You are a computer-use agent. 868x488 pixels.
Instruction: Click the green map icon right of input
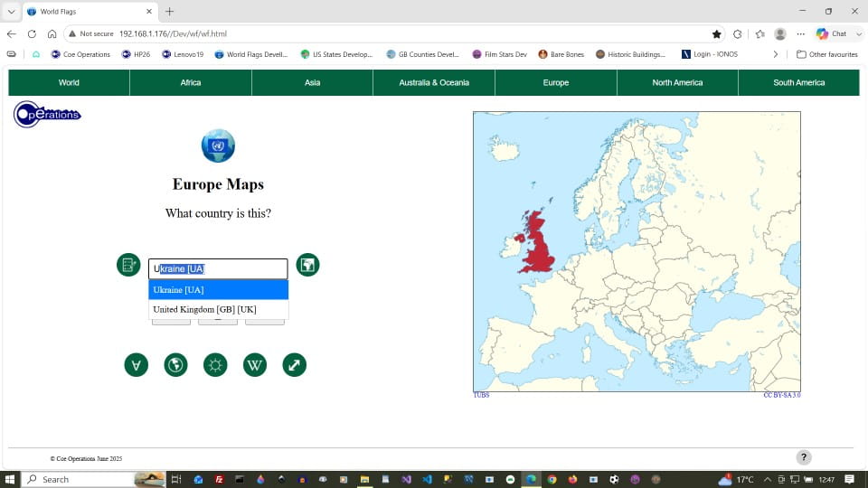(x=307, y=265)
